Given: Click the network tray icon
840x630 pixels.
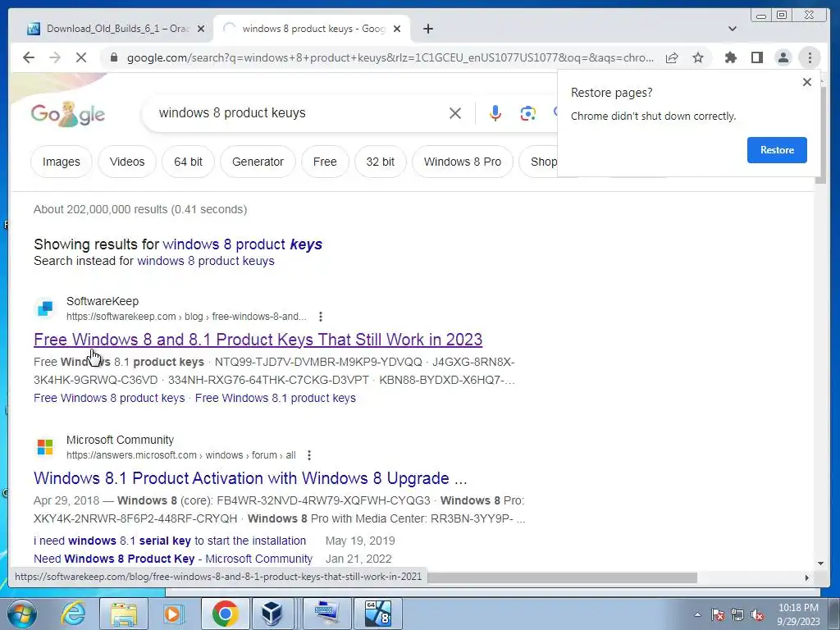Looking at the screenshot, I should (737, 615).
